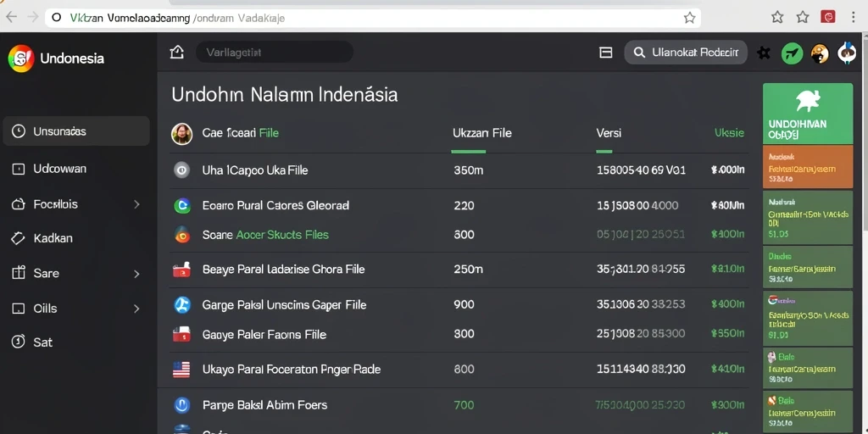Click blue power icon of Parge Baksl row
The height and width of the screenshot is (434, 868).
(181, 405)
